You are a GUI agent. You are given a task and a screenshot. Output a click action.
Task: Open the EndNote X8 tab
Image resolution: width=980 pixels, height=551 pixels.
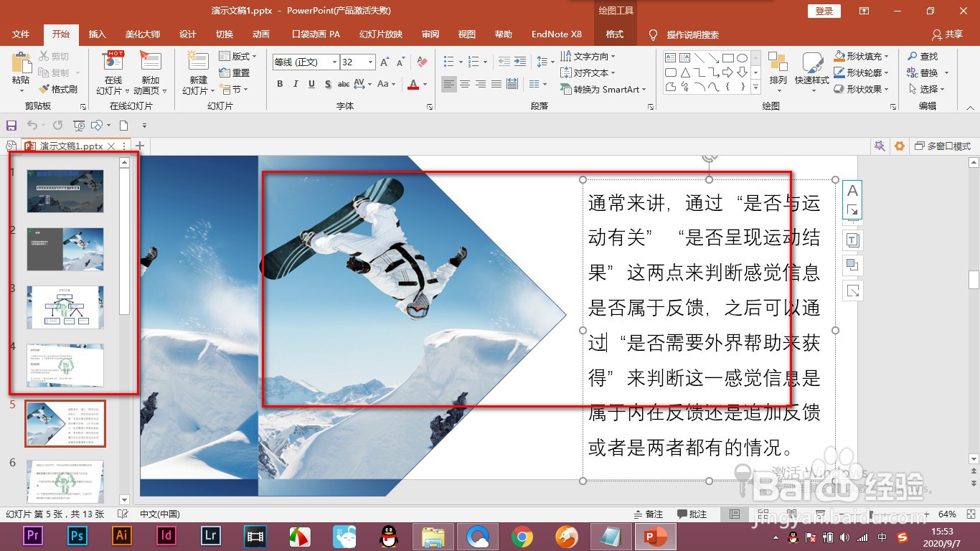pyautogui.click(x=557, y=34)
